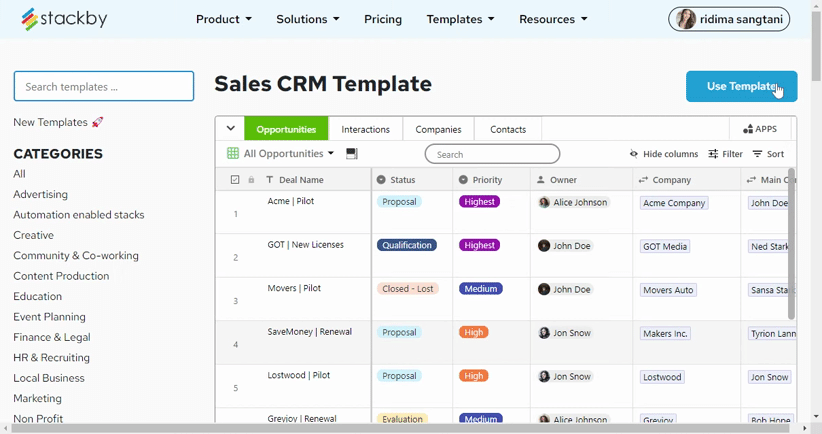Click the table vertical scrollbar
Viewport: 822px width, 434px height.
tap(791, 244)
